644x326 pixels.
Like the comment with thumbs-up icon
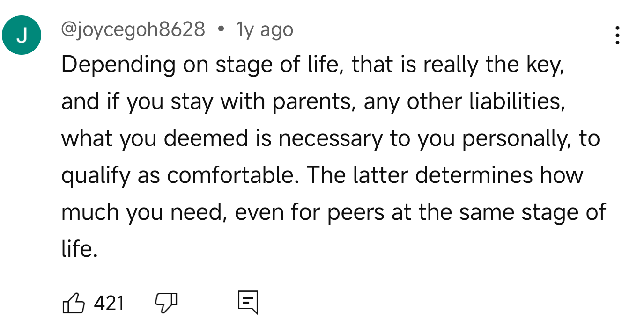(x=73, y=303)
